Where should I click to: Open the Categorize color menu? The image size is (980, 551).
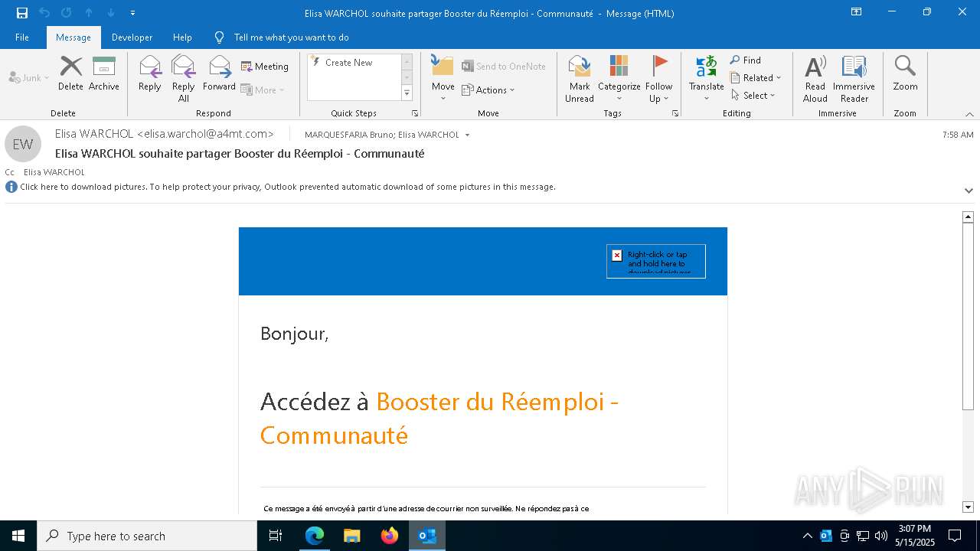point(619,78)
